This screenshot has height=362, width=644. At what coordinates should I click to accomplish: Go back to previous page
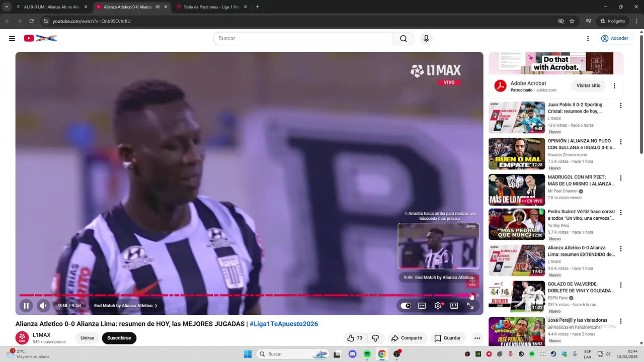point(7,21)
